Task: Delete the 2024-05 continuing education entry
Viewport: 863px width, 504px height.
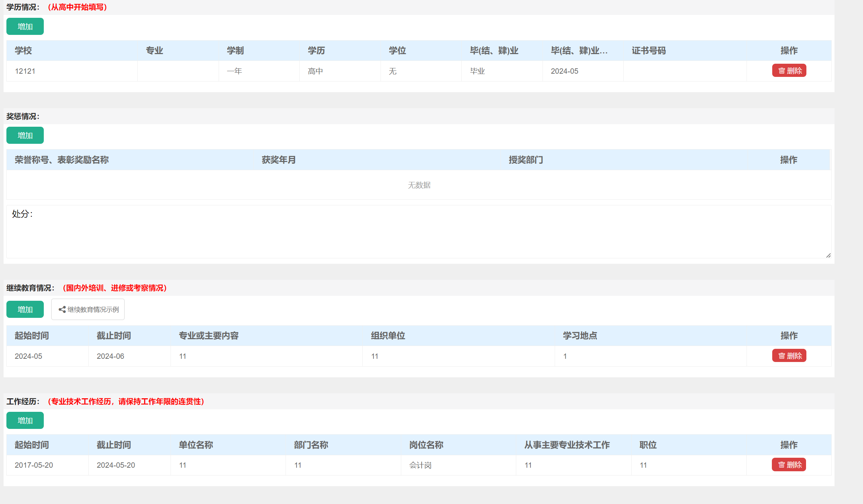Action: (x=789, y=355)
